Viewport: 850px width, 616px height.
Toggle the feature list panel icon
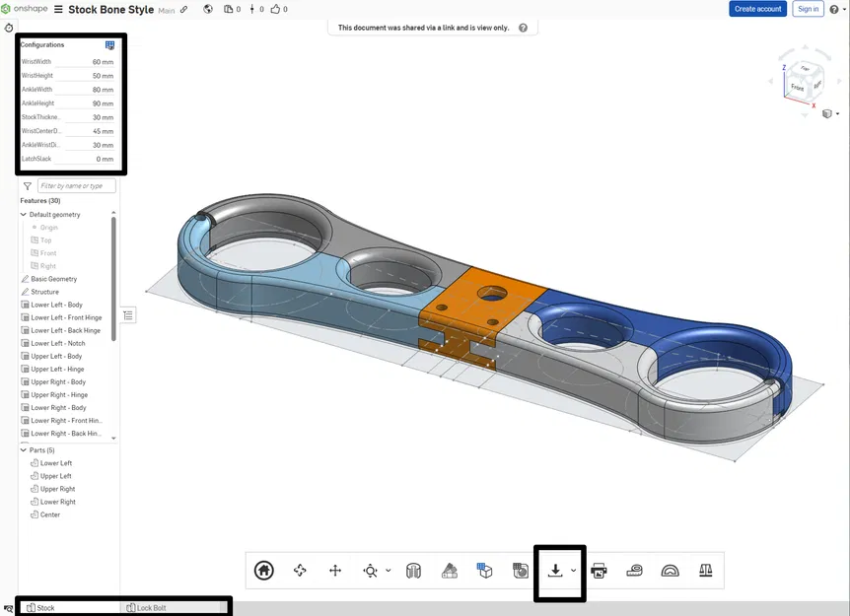tap(128, 315)
